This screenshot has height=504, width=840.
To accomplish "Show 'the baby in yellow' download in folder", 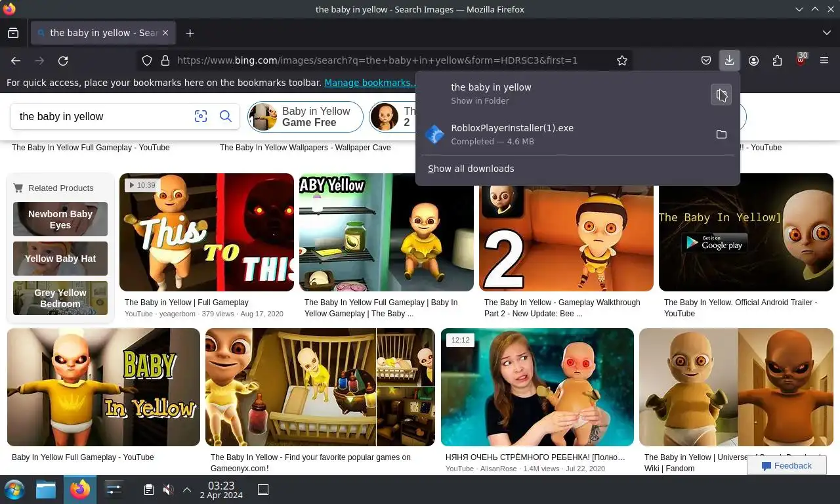I will point(721,95).
